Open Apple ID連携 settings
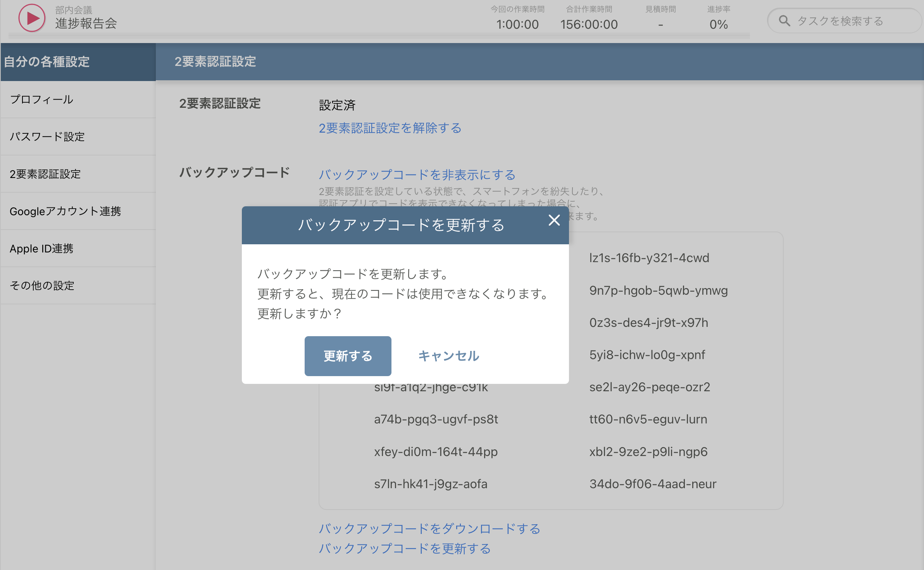 tap(42, 249)
